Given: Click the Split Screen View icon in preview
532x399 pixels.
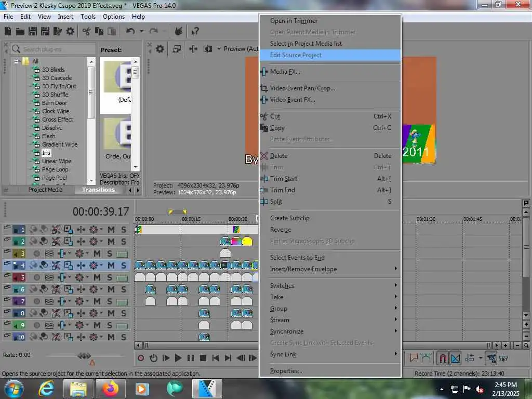Looking at the screenshot, I should (x=208, y=49).
